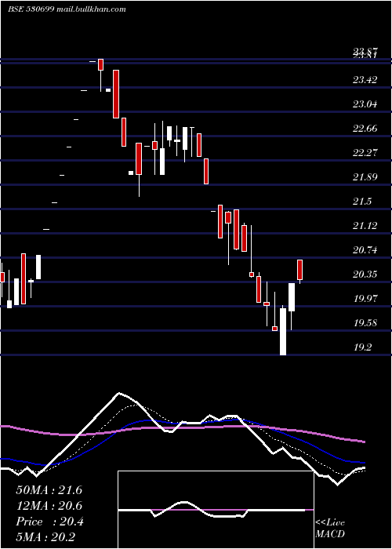Viewport: 392px width, 549px height.
Task: Click the '<<Live MACD' label
Action: [330, 528]
